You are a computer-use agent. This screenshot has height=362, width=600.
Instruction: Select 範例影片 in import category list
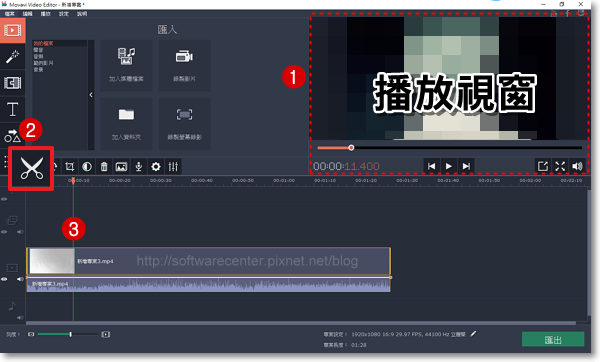click(x=43, y=63)
